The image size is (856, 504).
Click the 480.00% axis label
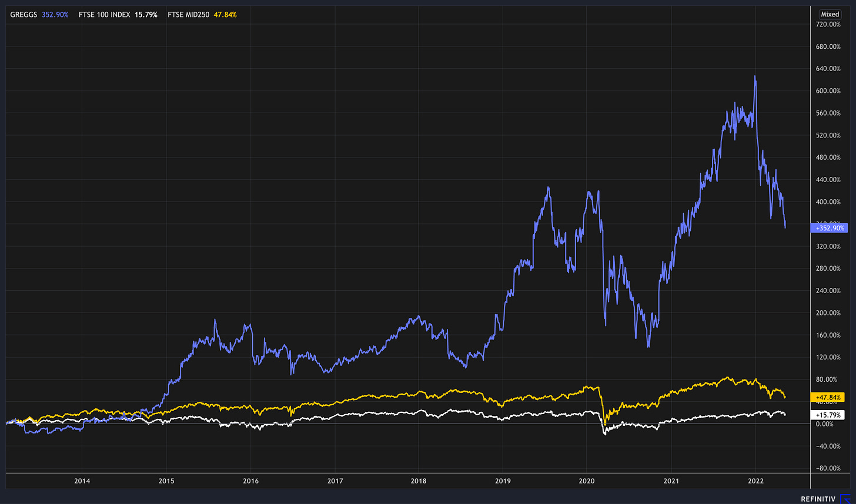point(827,157)
